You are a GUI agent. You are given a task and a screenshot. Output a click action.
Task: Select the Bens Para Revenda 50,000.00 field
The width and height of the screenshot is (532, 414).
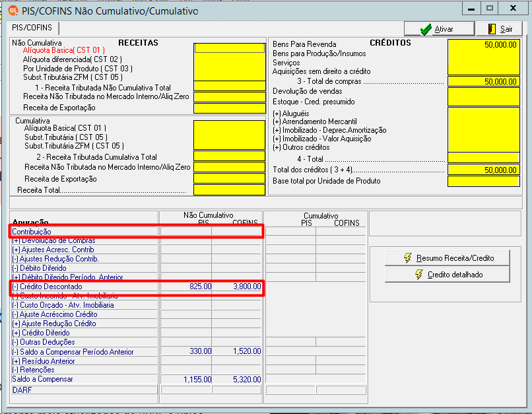tap(483, 45)
